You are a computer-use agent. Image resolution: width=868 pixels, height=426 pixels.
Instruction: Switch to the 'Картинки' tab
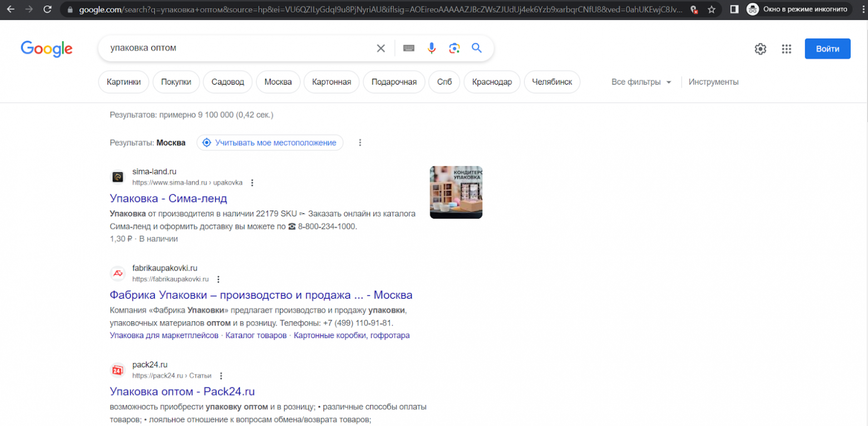(x=123, y=81)
